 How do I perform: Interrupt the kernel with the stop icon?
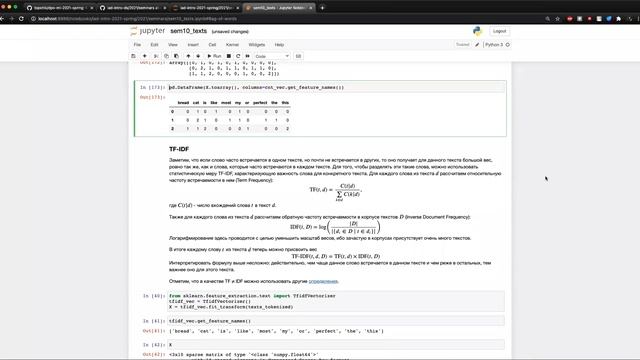[x=229, y=56]
